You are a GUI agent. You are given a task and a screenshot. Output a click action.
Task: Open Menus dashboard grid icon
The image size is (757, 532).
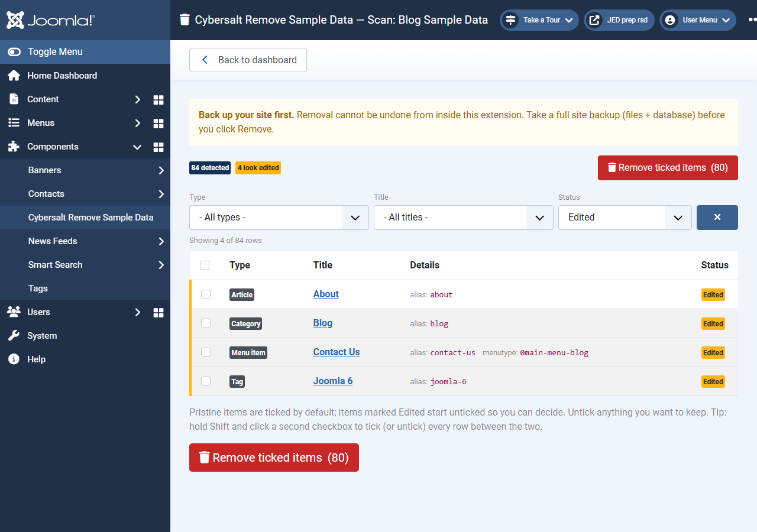click(x=158, y=123)
